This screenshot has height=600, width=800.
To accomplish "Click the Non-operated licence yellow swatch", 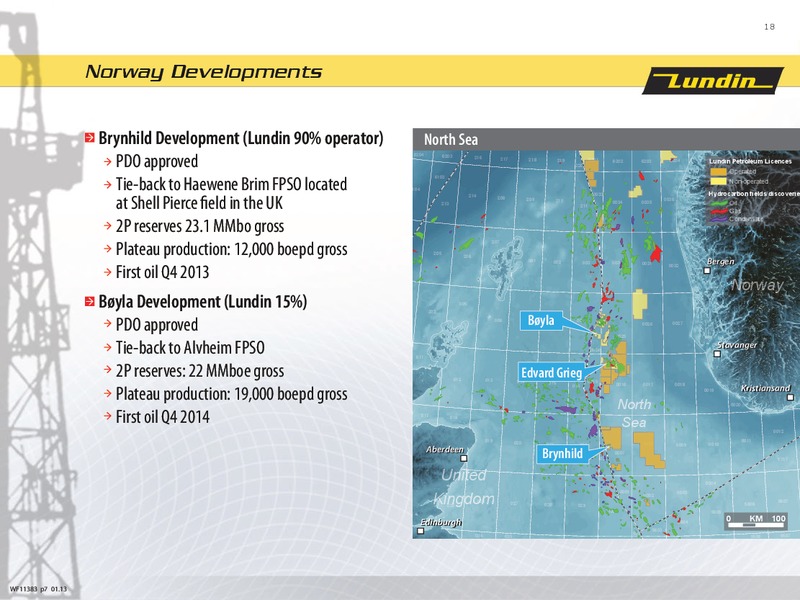I will pyautogui.click(x=718, y=181).
